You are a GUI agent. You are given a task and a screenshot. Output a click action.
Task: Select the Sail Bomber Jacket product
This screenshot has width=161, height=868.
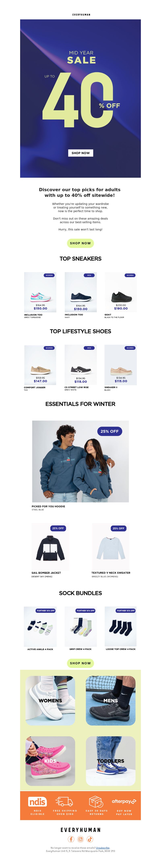click(50, 547)
